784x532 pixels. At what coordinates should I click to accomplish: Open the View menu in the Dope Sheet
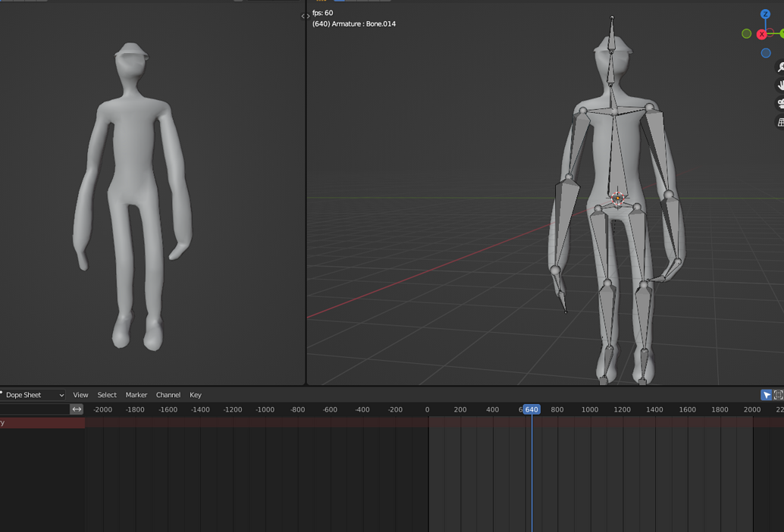(80, 395)
